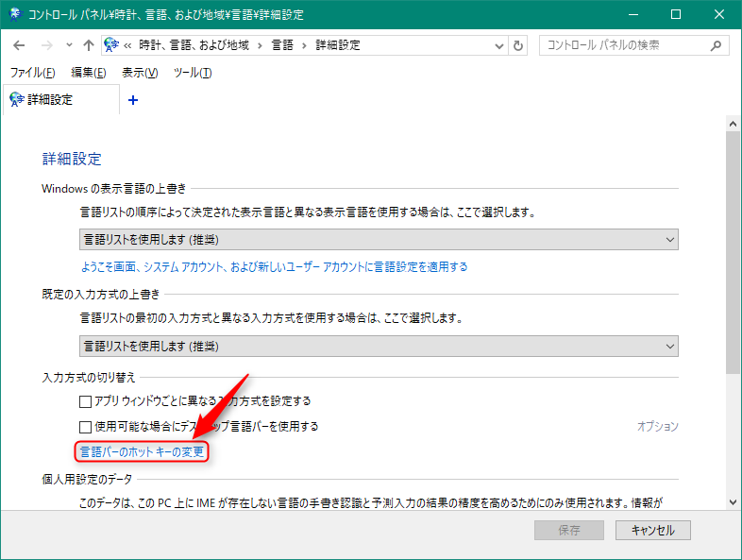The width and height of the screenshot is (742, 560).
Task: Select the 詳細設定 tab
Action: 61,100
